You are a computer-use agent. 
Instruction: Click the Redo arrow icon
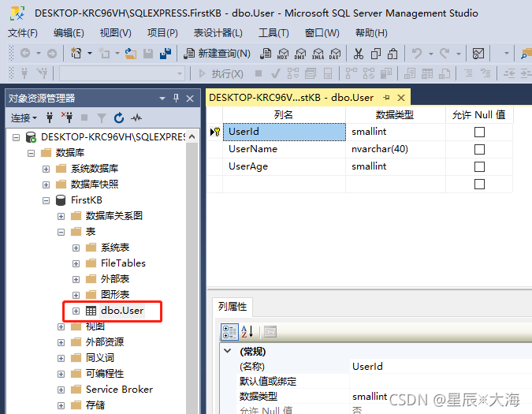tap(445, 54)
